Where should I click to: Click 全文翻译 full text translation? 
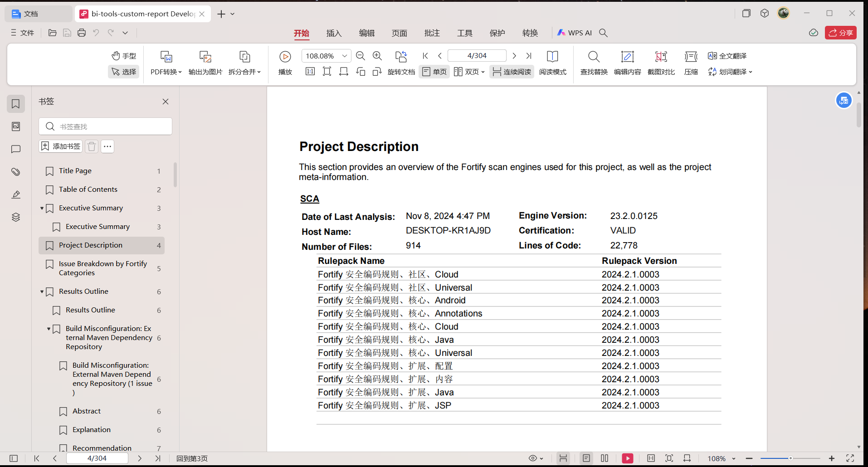727,56
